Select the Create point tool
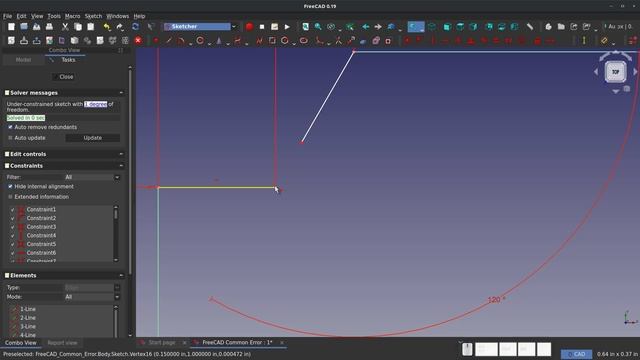Image resolution: width=640 pixels, height=360 pixels. tap(156, 40)
